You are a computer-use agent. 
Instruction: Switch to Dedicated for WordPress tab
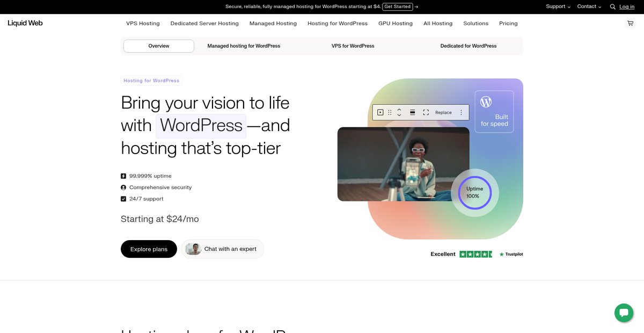click(x=469, y=46)
